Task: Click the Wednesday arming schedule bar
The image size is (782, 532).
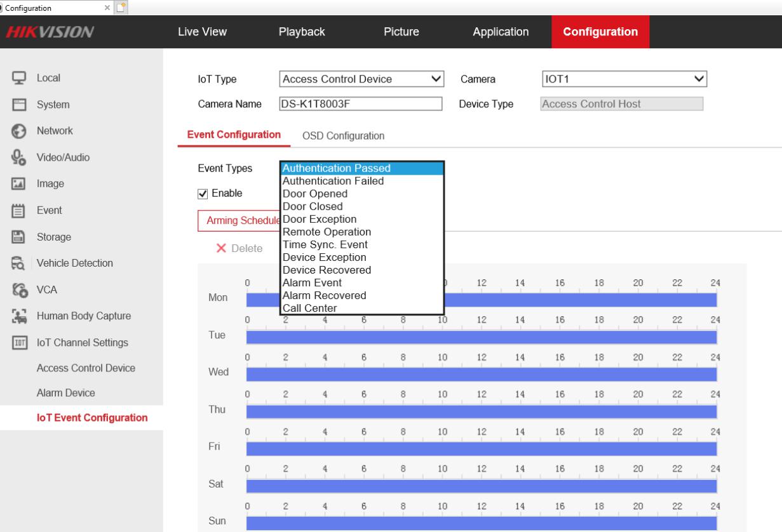Action: pos(481,375)
